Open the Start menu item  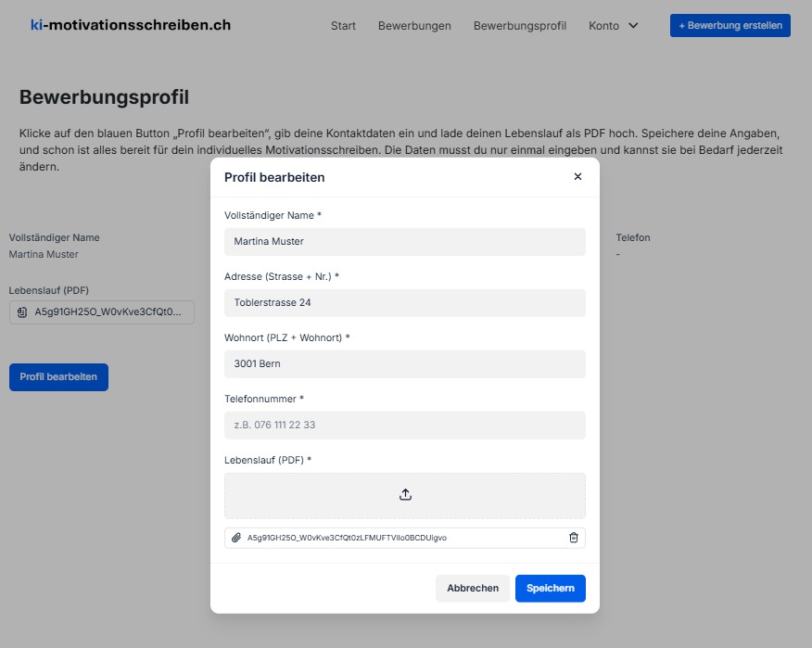[x=343, y=26]
